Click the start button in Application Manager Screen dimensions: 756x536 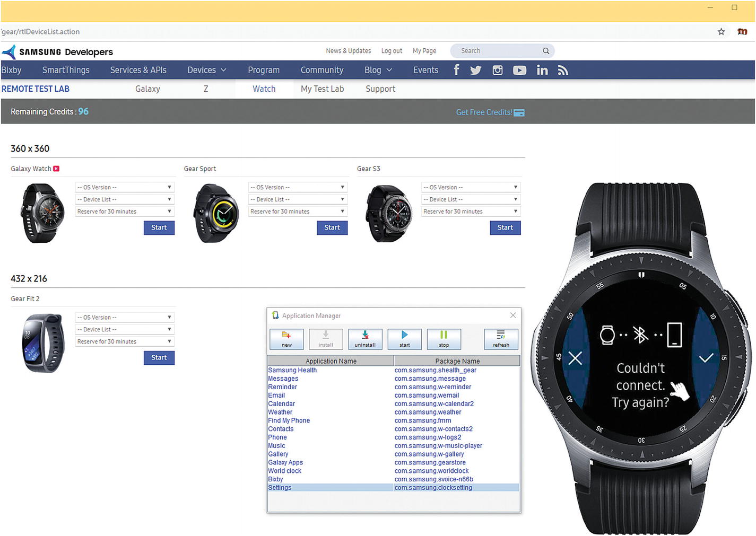click(x=404, y=339)
